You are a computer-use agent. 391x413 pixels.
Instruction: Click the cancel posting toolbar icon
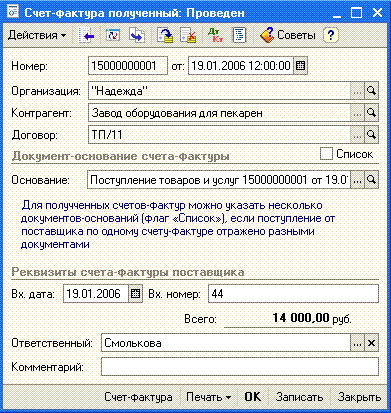[188, 35]
